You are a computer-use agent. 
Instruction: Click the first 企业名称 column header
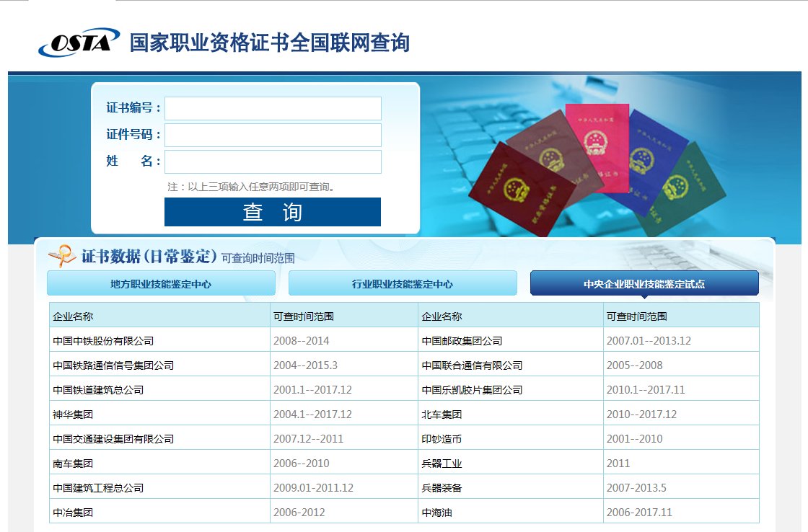coord(73,316)
